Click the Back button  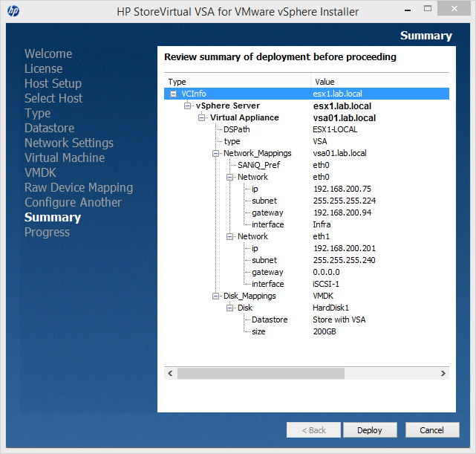click(x=313, y=430)
